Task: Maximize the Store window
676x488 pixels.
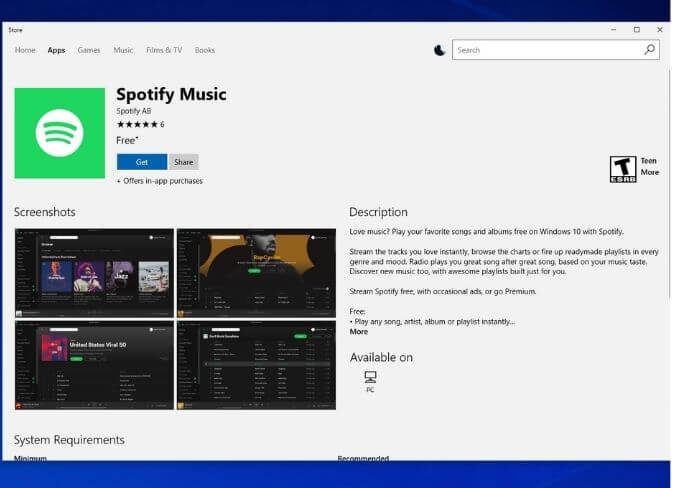Action: point(636,30)
